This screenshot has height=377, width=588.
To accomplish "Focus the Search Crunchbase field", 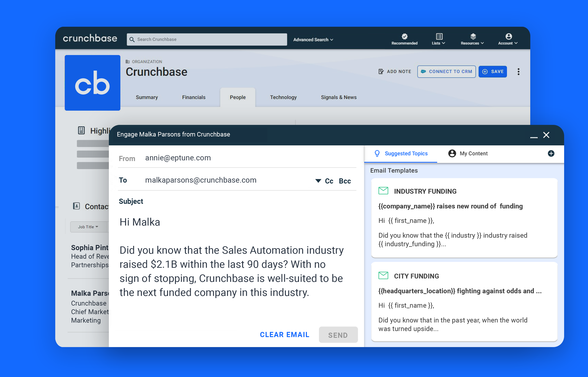I will pyautogui.click(x=207, y=39).
